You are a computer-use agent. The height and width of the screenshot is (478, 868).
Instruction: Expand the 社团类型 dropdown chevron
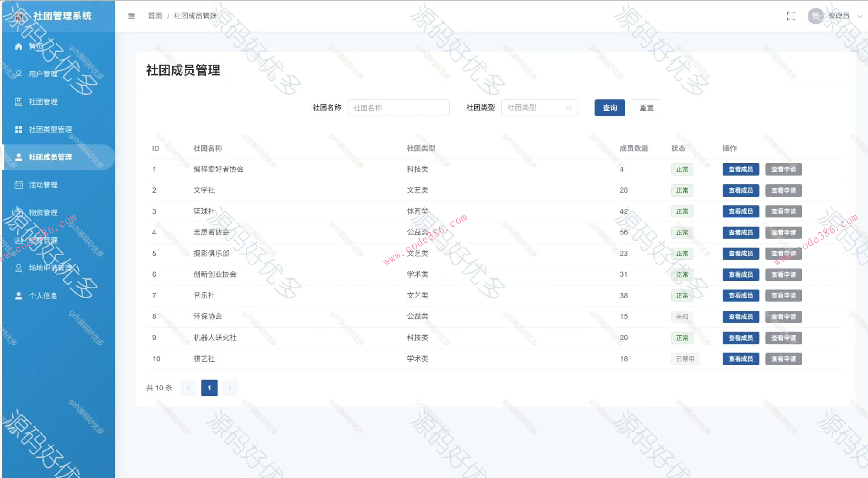tap(569, 108)
